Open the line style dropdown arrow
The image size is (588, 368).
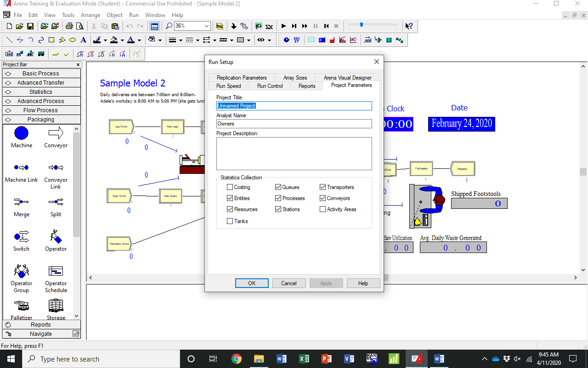coord(198,40)
